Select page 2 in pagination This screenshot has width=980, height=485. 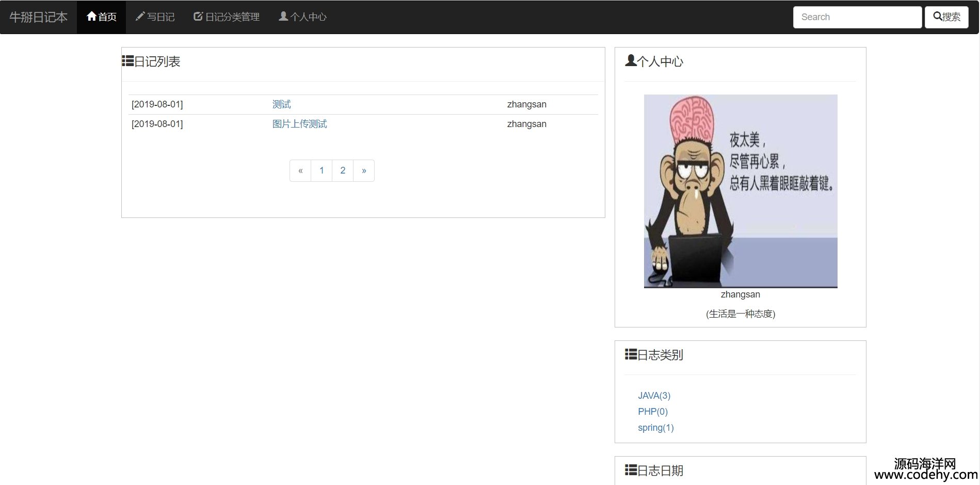pos(343,170)
